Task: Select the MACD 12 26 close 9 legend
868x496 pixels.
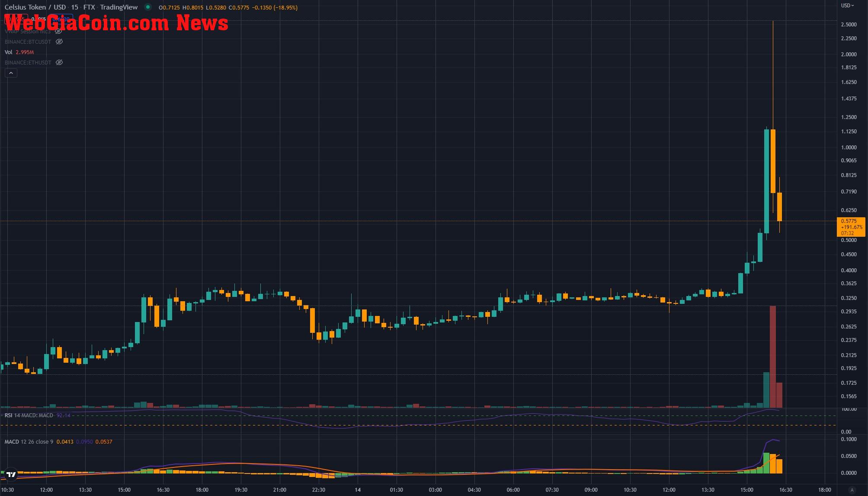Action: coord(29,441)
